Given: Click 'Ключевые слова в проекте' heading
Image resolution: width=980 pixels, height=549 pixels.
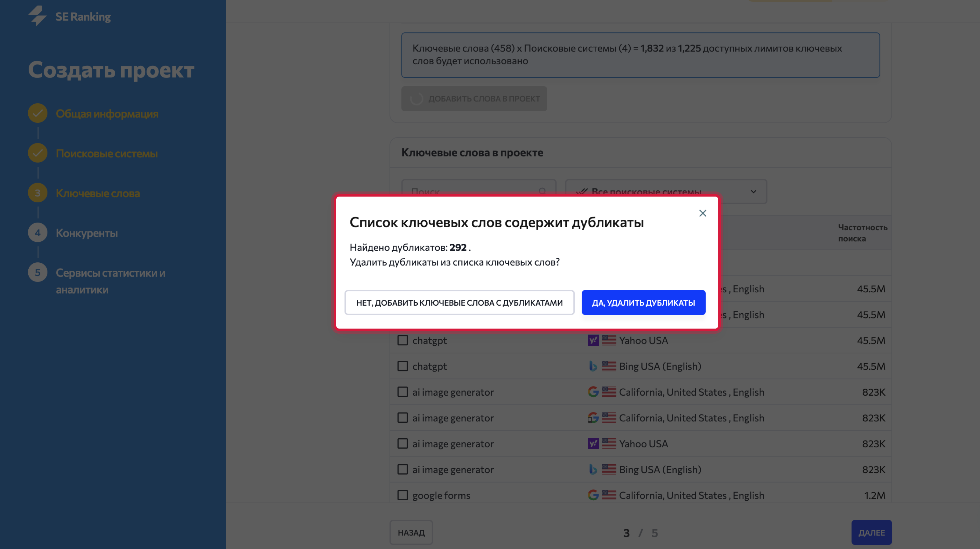Looking at the screenshot, I should [472, 153].
